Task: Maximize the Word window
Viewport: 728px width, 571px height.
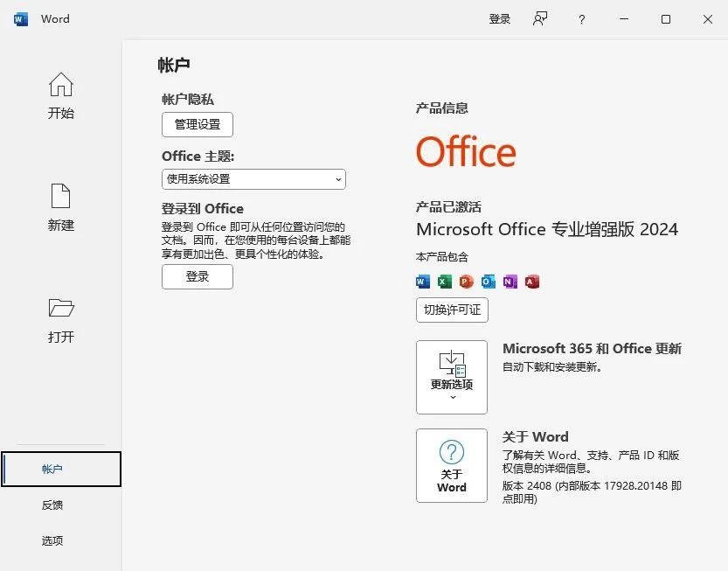Action: click(666, 19)
